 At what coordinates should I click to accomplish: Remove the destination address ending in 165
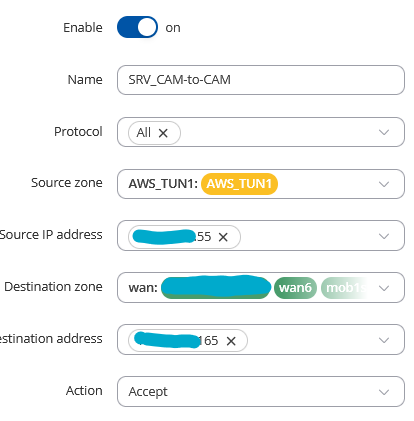[231, 341]
